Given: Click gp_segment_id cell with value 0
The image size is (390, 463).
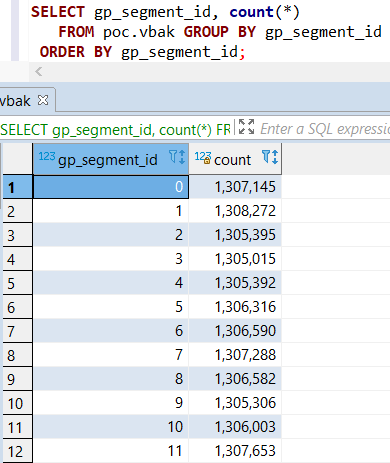Looking at the screenshot, I should tap(111, 187).
